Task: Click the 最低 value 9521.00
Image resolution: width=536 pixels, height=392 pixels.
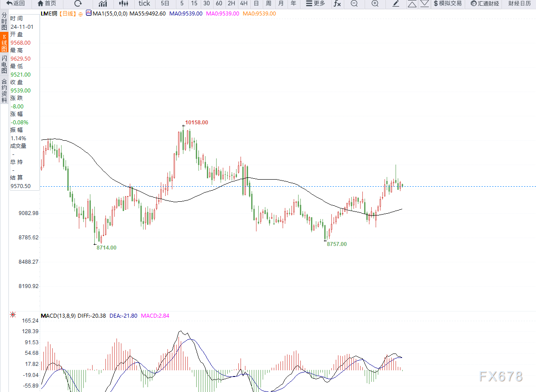Action: pos(21,75)
